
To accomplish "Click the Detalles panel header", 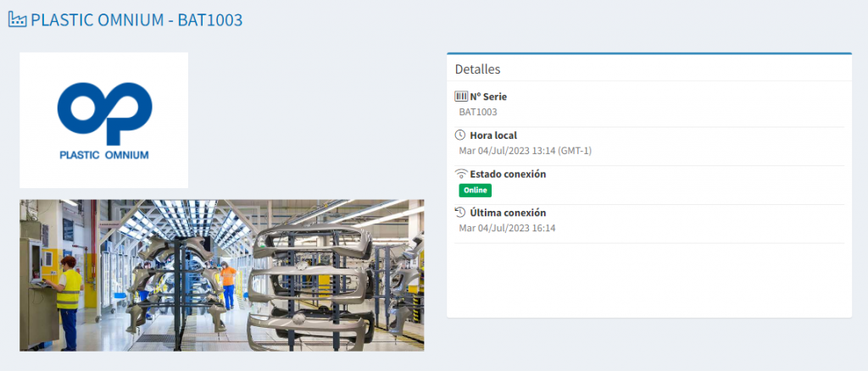I will 478,69.
